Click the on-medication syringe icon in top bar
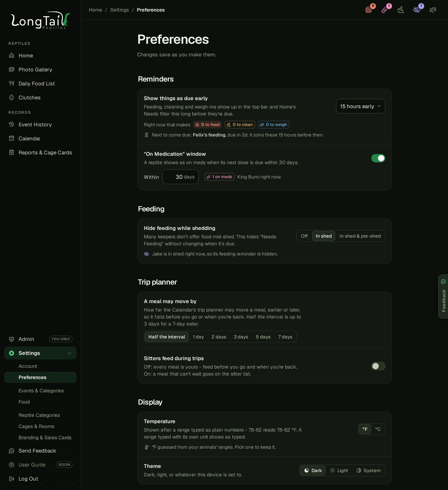 click(x=385, y=10)
